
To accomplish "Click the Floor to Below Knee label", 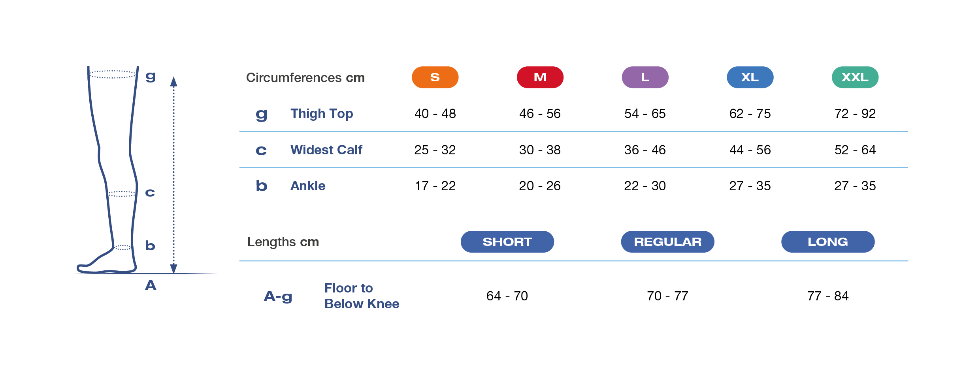I will pos(362,296).
